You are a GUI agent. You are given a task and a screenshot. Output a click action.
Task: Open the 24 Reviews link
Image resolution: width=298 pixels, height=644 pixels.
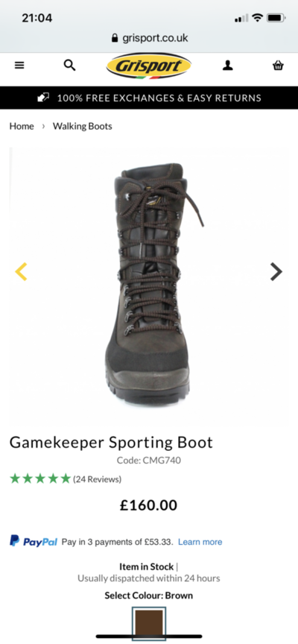[x=98, y=479]
